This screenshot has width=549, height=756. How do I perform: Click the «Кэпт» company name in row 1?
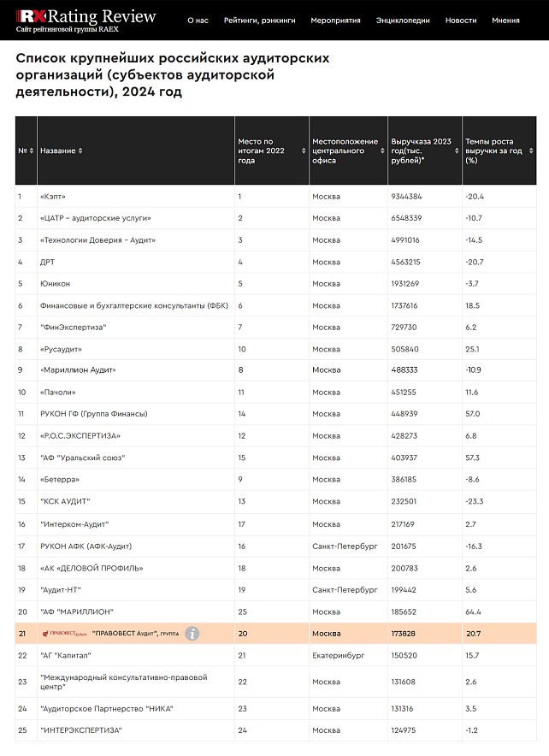click(x=53, y=197)
